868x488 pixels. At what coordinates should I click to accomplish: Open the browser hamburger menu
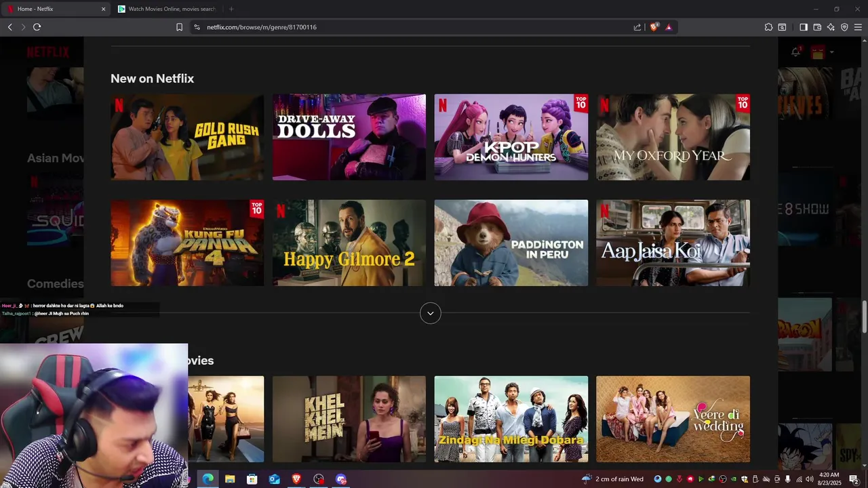(858, 27)
